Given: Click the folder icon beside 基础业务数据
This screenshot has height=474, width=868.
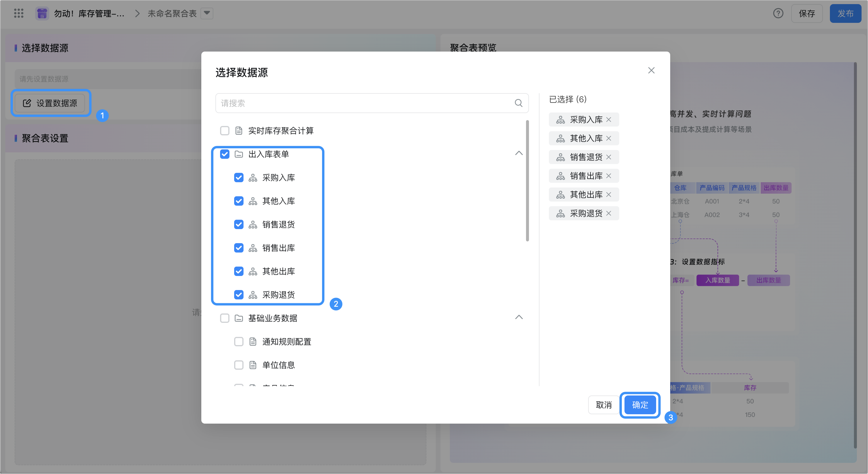Looking at the screenshot, I should tap(239, 318).
